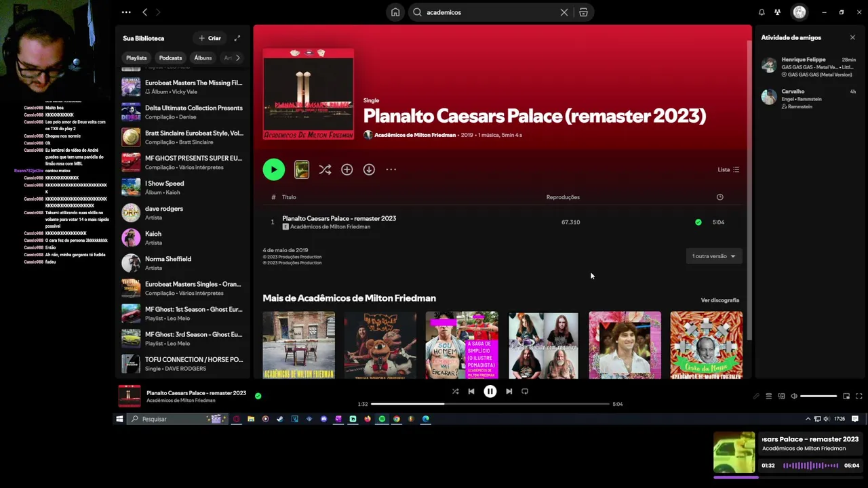Open the Acadêmicos de Milton Friedman artist link in header
This screenshot has width=868, height=488.
[x=415, y=135]
